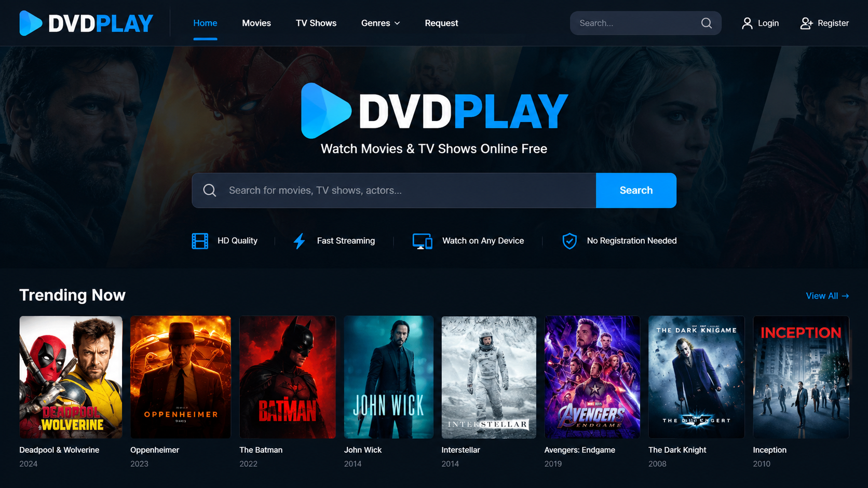Click the magnifier icon in hero search bar
Screen dimensions: 868x488
click(210, 191)
